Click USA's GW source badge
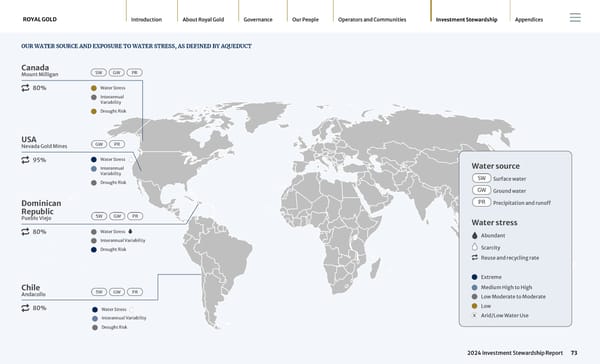 pyautogui.click(x=99, y=144)
